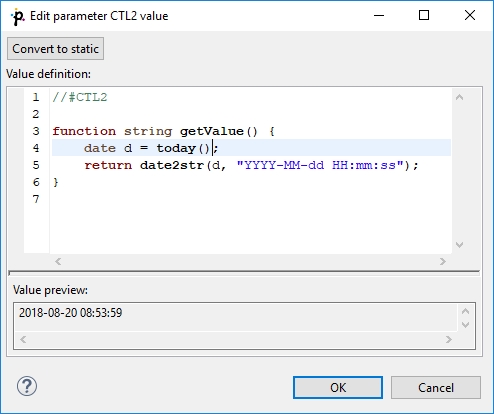Screen dimensions: 494x414
Task: Click empty line 7 in the editor
Action: [x=251, y=199]
